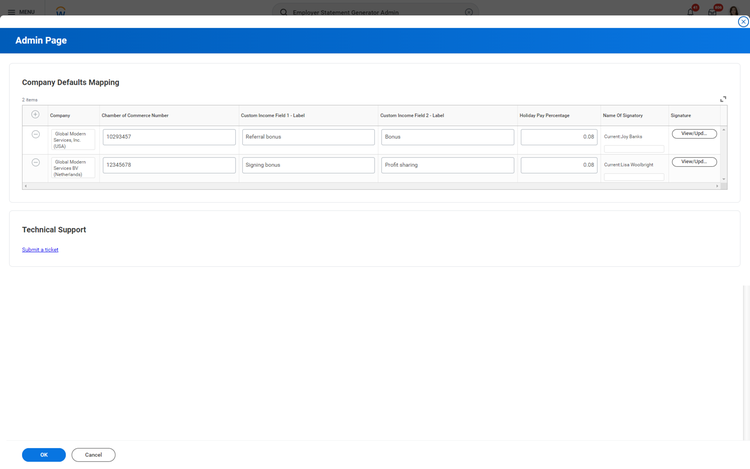
Task: View or update signature for Lisa Woolbright
Action: [694, 161]
